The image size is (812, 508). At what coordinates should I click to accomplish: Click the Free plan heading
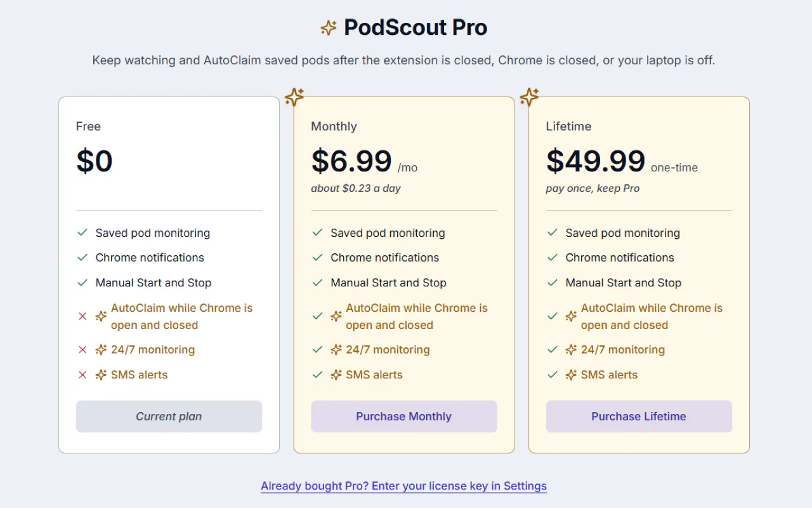click(x=88, y=126)
